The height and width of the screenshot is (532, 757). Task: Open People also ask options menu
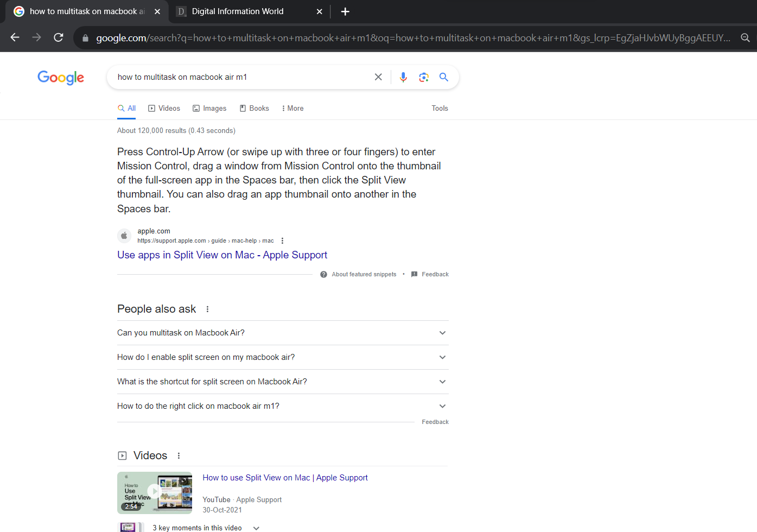point(207,309)
